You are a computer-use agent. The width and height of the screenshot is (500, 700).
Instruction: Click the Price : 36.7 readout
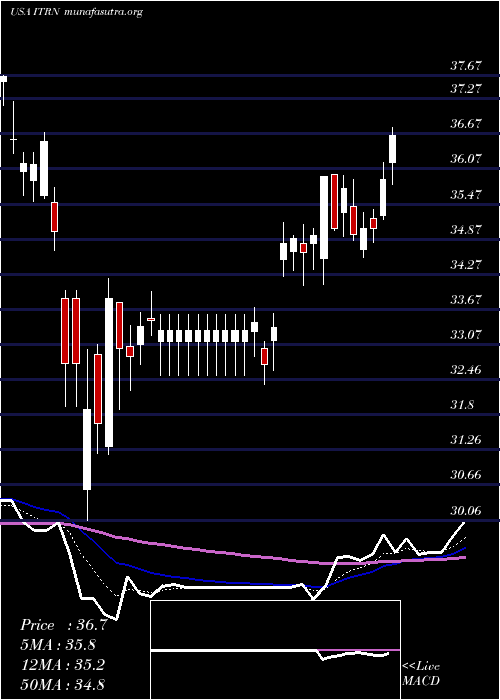coord(63,625)
